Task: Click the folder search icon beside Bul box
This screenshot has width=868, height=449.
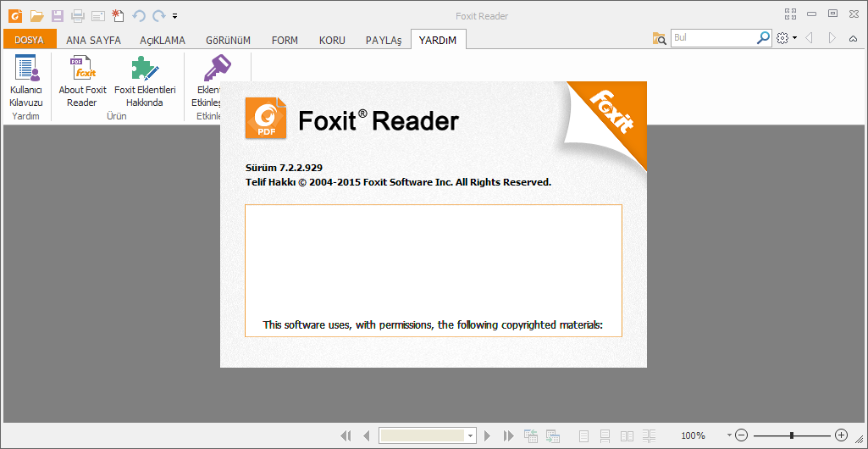Action: pos(659,38)
